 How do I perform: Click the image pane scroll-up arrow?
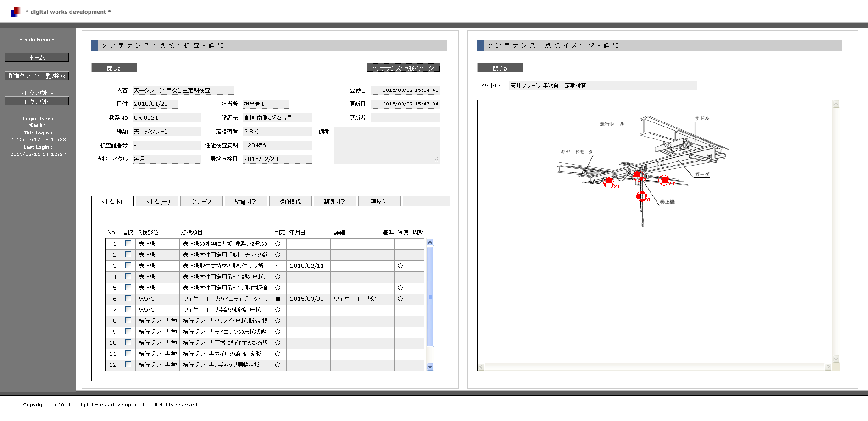(836, 104)
